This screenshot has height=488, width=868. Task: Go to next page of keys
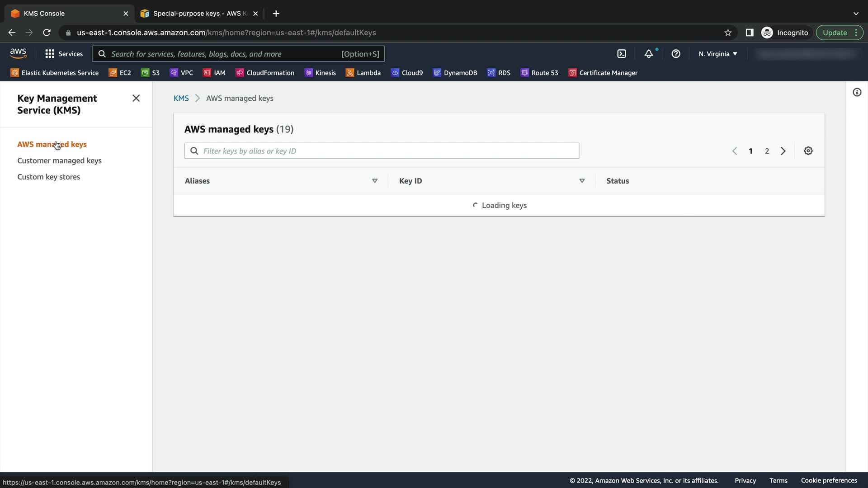783,151
